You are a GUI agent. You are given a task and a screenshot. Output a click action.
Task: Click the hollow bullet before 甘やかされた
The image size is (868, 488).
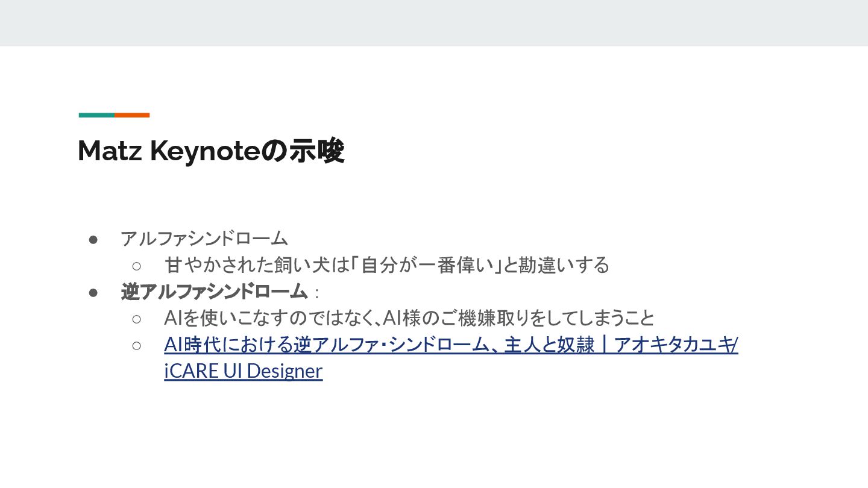(137, 266)
